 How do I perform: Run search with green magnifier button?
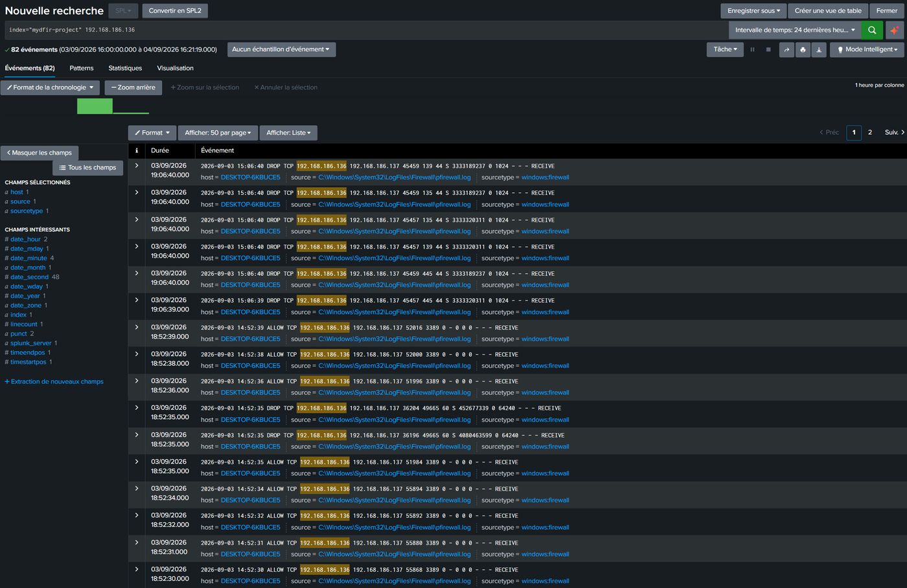click(x=872, y=30)
